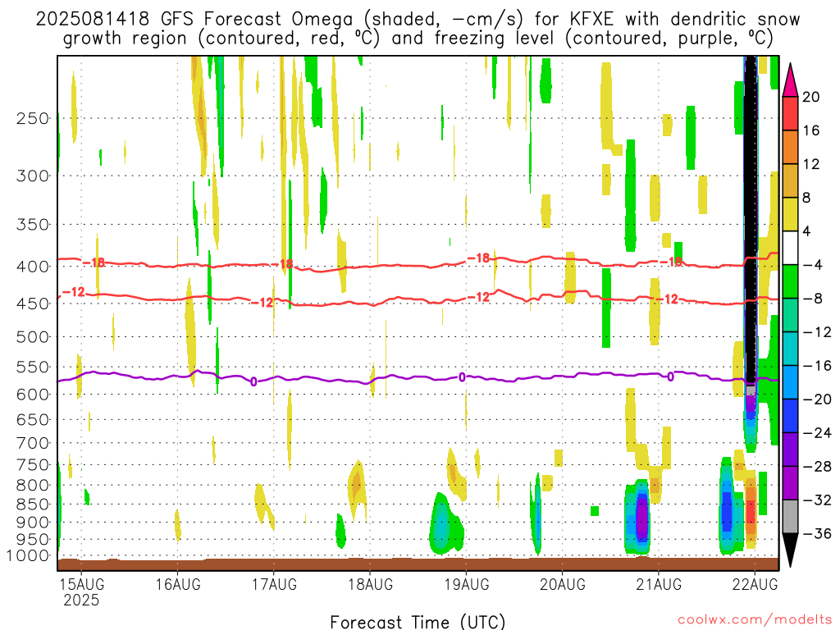Click the 750 pressure level label
This screenshot has height=630, width=840.
(33, 465)
